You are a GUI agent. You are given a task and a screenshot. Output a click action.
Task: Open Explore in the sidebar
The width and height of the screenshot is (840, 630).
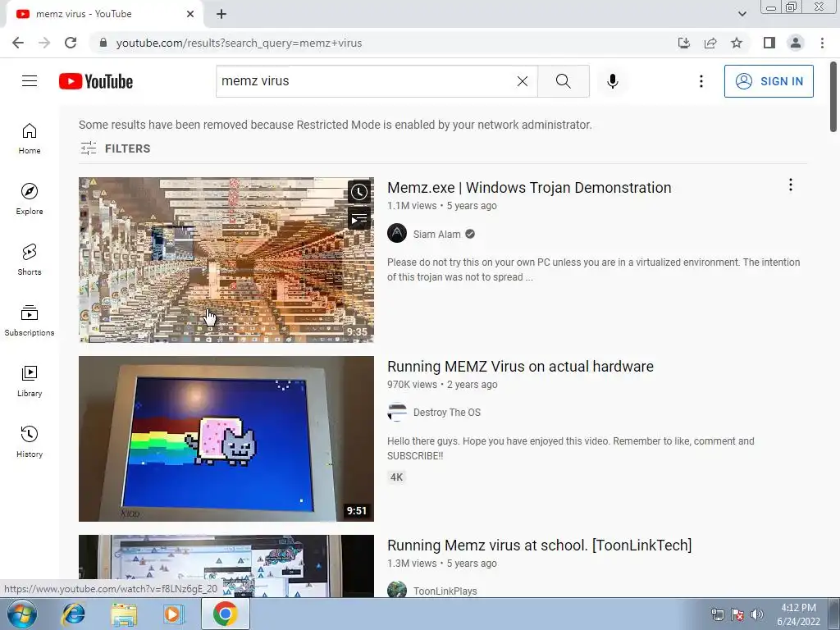pos(30,199)
